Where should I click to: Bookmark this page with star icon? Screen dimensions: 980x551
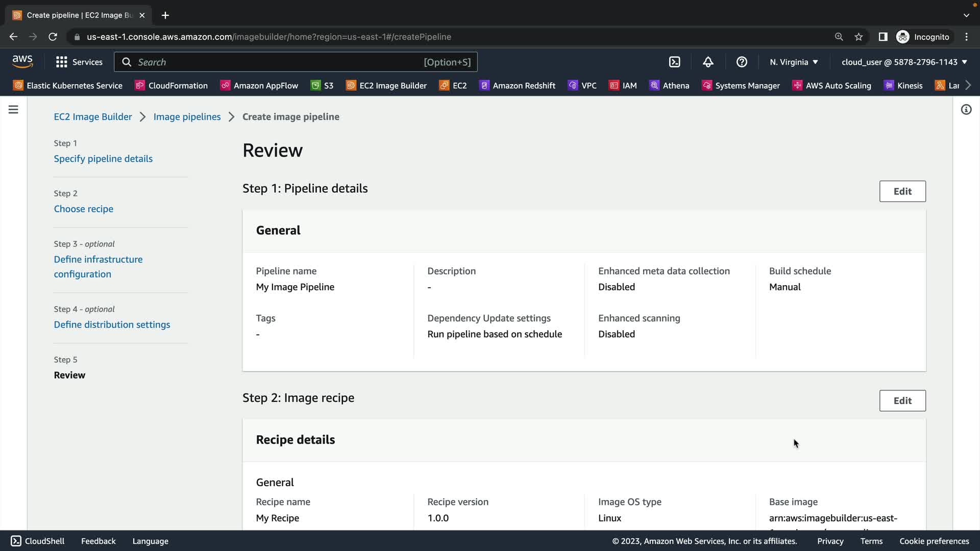pyautogui.click(x=859, y=37)
